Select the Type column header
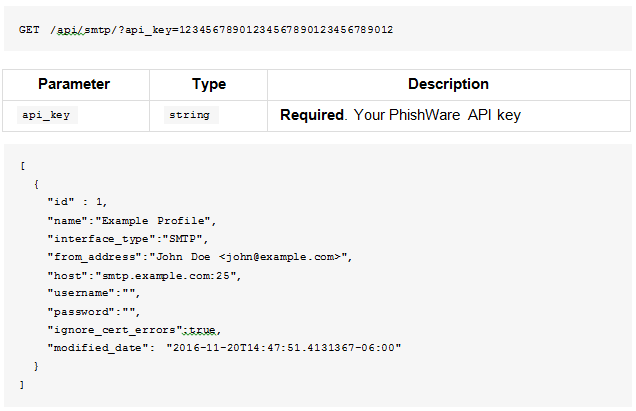The height and width of the screenshot is (411, 636). [209, 84]
